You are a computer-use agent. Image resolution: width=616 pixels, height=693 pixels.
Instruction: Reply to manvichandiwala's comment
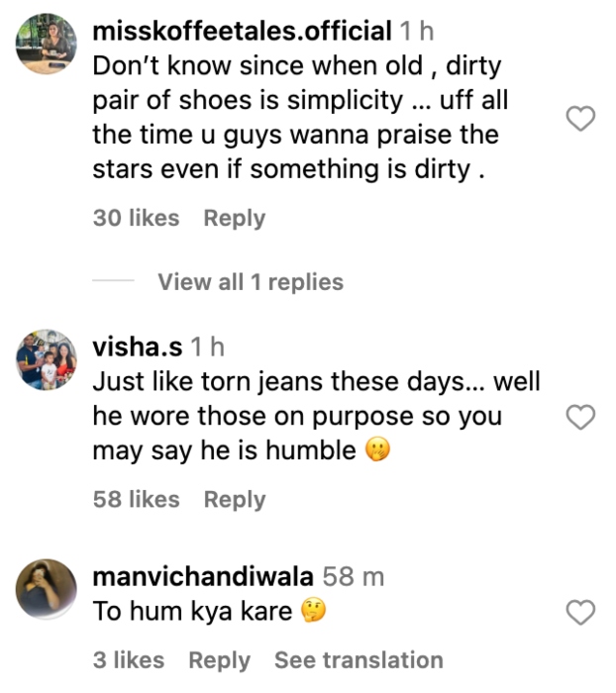tap(219, 659)
